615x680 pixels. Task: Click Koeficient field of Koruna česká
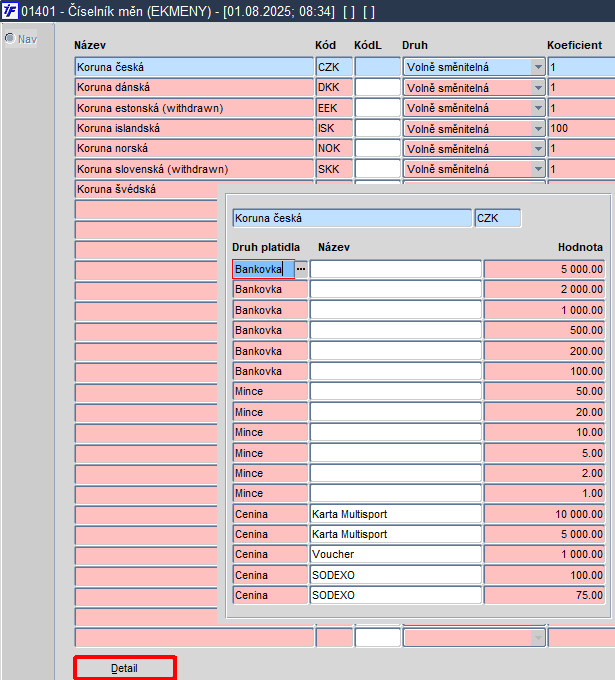(x=581, y=67)
